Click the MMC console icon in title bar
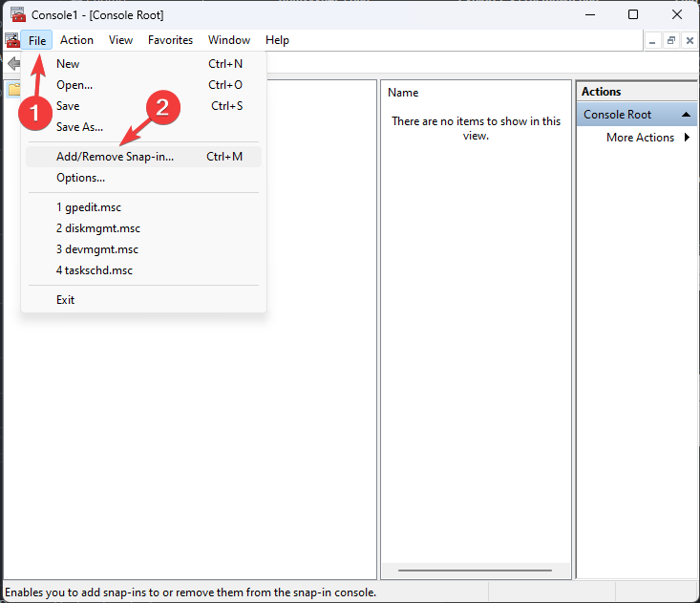 point(18,14)
